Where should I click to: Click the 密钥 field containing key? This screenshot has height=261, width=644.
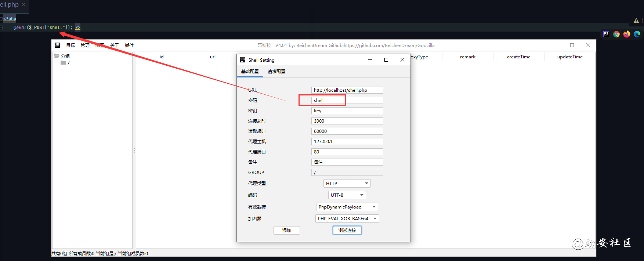pyautogui.click(x=347, y=110)
